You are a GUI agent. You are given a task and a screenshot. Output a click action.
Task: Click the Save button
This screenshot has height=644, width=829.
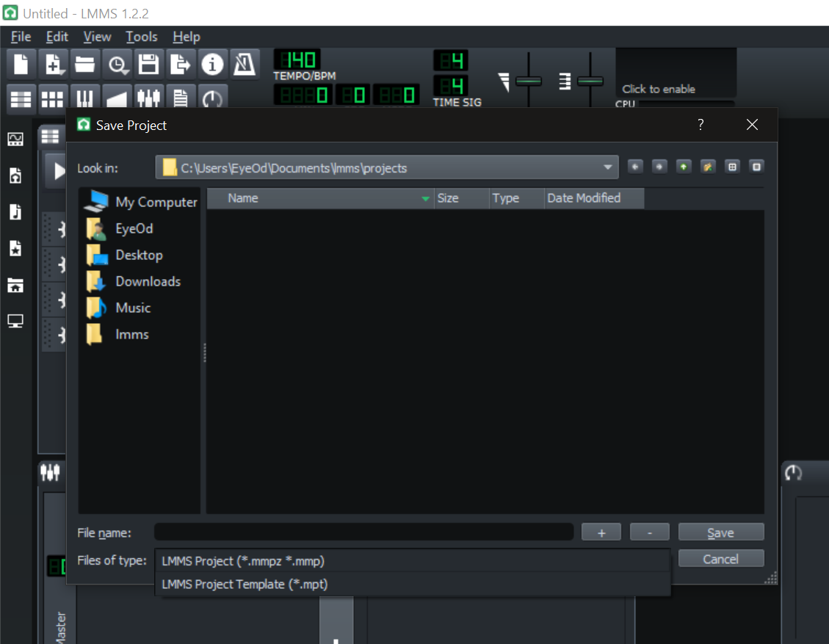721,532
